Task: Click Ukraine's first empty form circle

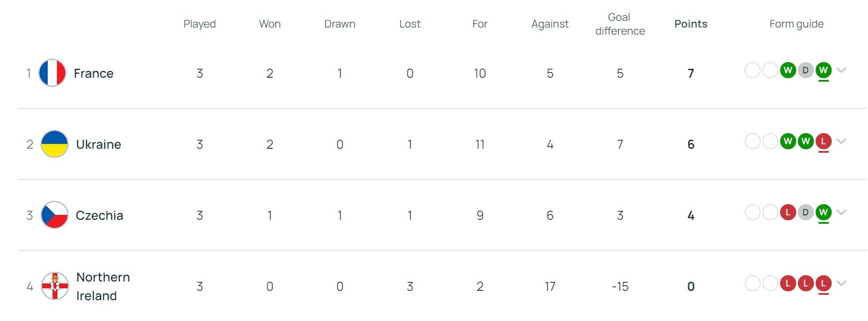Action: (752, 141)
